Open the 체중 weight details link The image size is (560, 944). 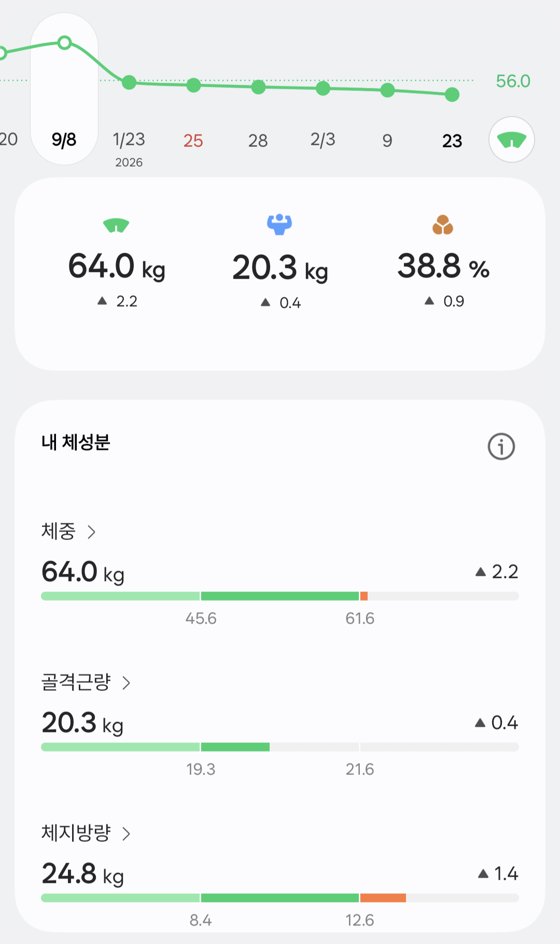59,532
